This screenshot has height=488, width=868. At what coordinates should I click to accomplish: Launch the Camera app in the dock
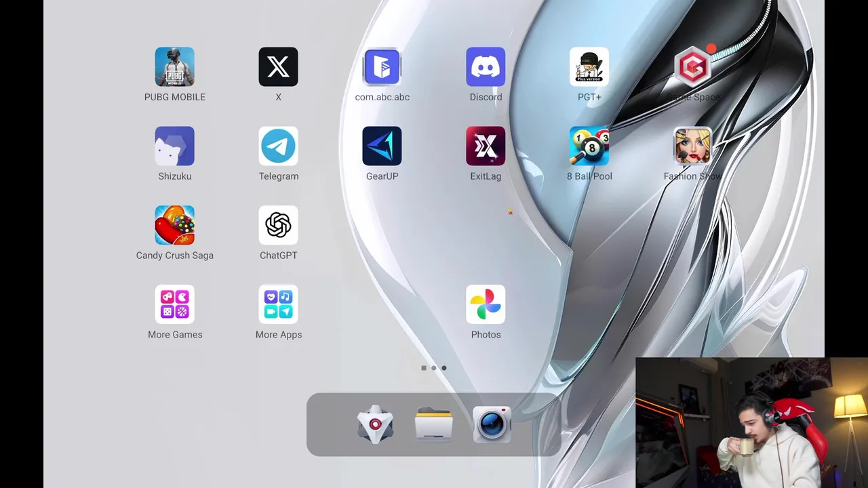pos(492,424)
